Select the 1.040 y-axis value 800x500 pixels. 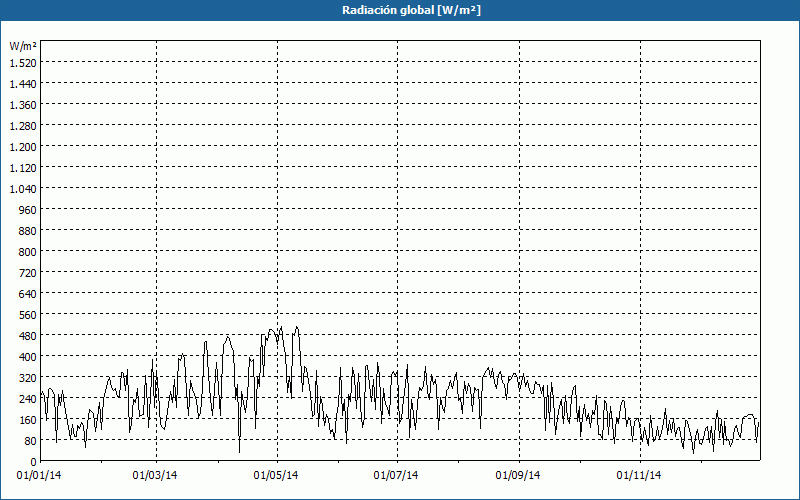[23, 189]
